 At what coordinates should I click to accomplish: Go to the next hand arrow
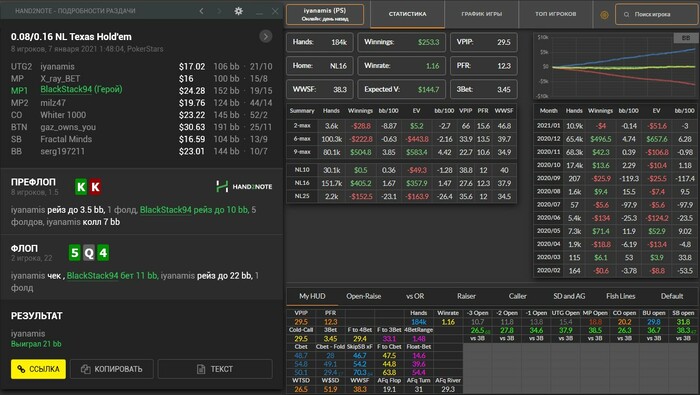click(219, 11)
